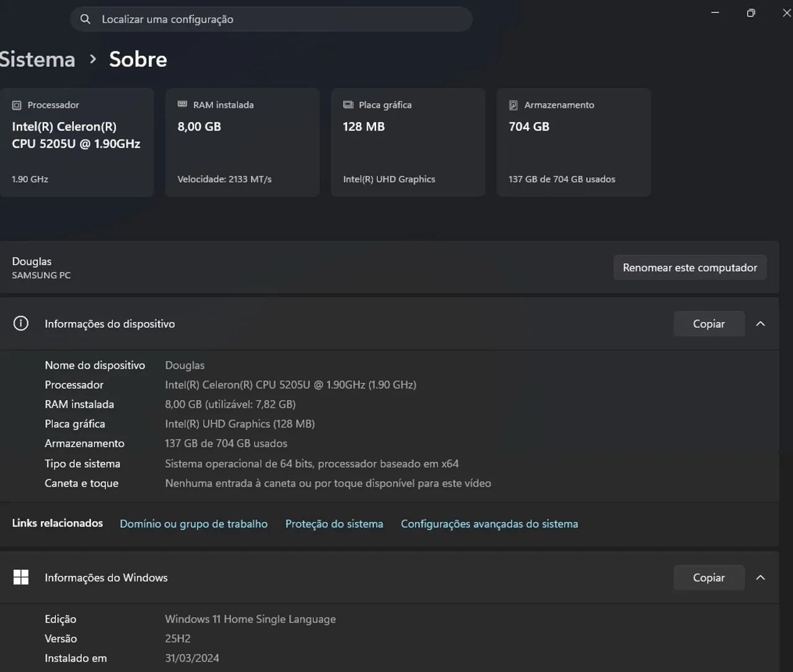
Task: Select the Tipo de sistema value text
Action: [x=312, y=463]
